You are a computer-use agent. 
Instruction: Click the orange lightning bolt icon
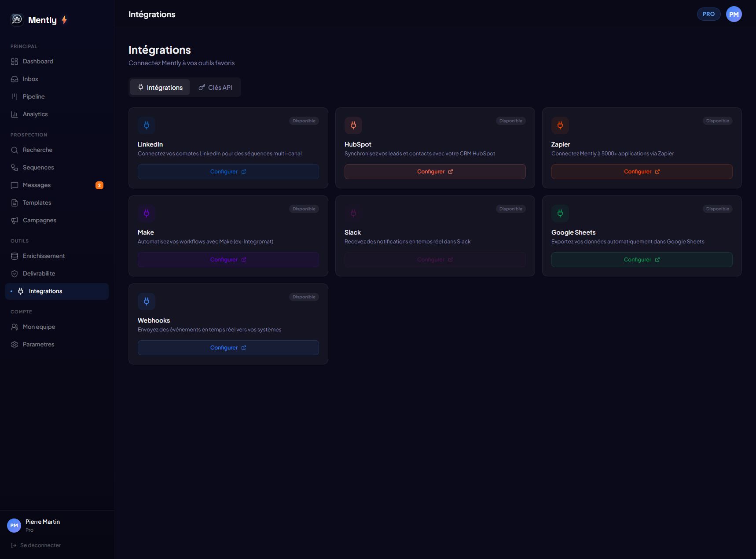(x=64, y=20)
